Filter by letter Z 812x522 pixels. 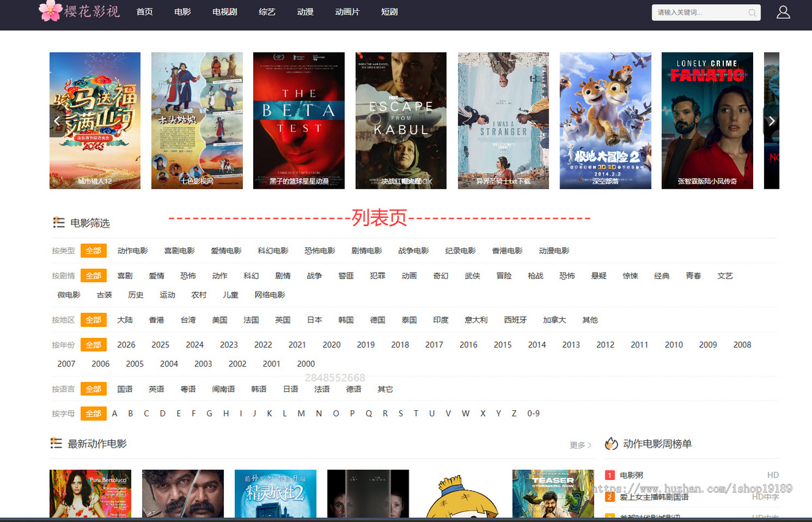[514, 413]
